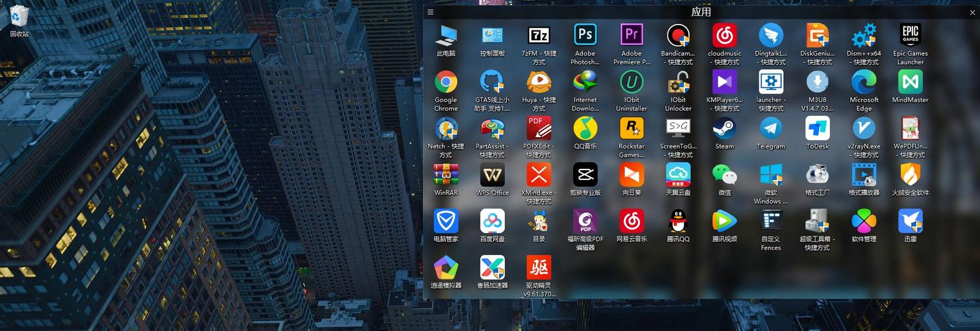Viewport: 980px width, 331px height.
Task: Click the fence hamburger menu button
Action: click(431, 12)
